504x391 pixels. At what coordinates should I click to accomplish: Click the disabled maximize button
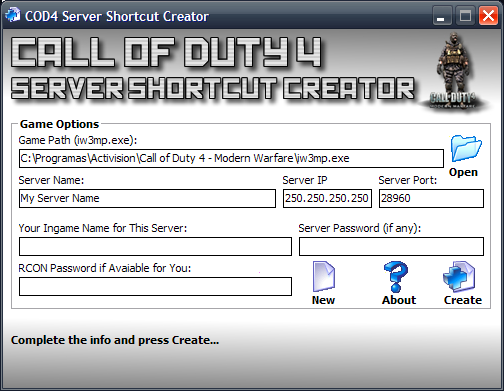[465, 15]
